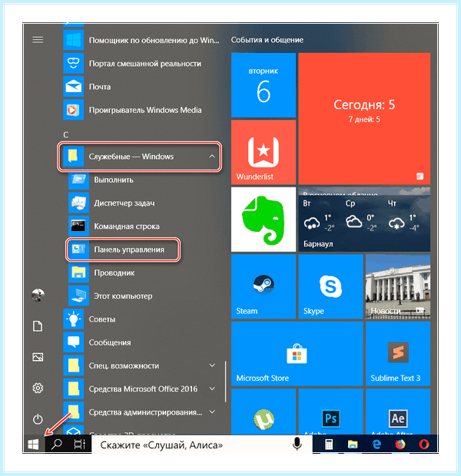Expand the Средства администрирования folder
461x476 pixels.
[141, 412]
